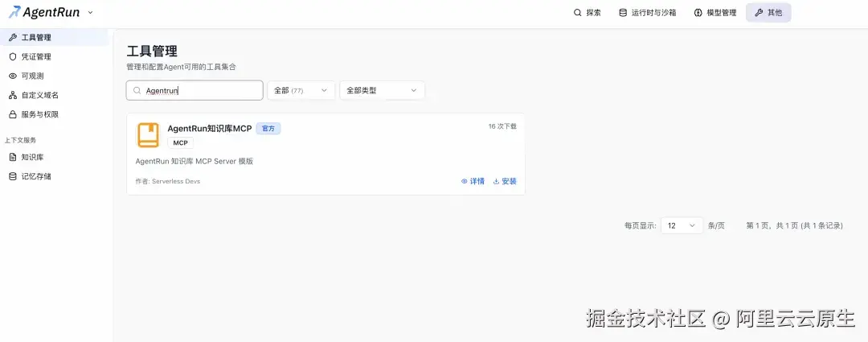Click the AgentRun logo icon
The height and width of the screenshot is (342, 868).
click(14, 11)
